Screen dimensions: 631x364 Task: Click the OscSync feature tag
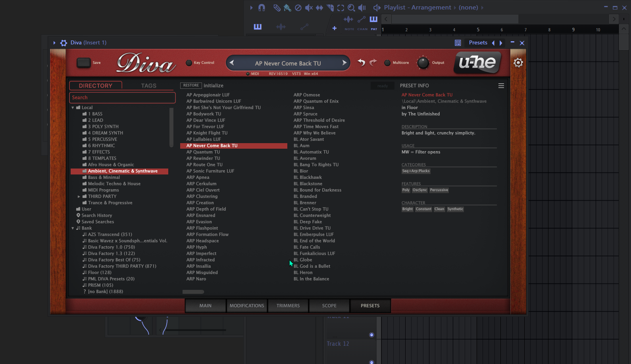tap(420, 190)
